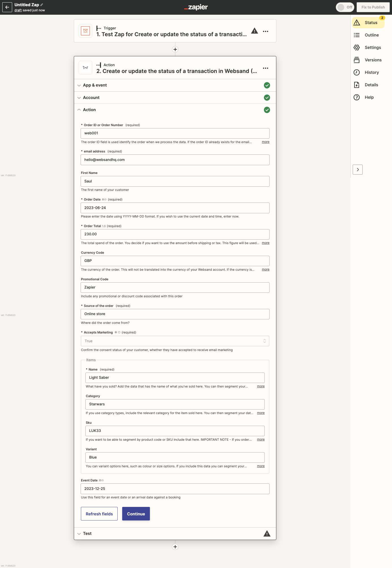Open the History panel

click(368, 72)
